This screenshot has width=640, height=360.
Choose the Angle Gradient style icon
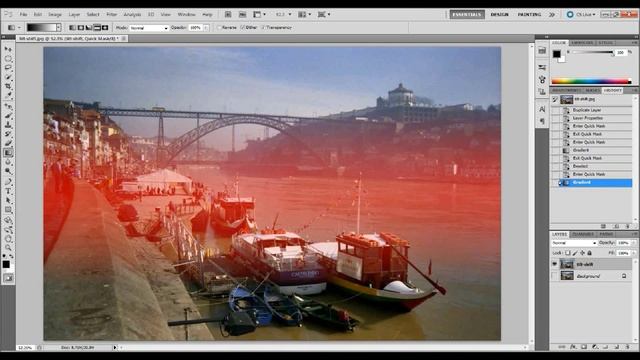tap(89, 28)
